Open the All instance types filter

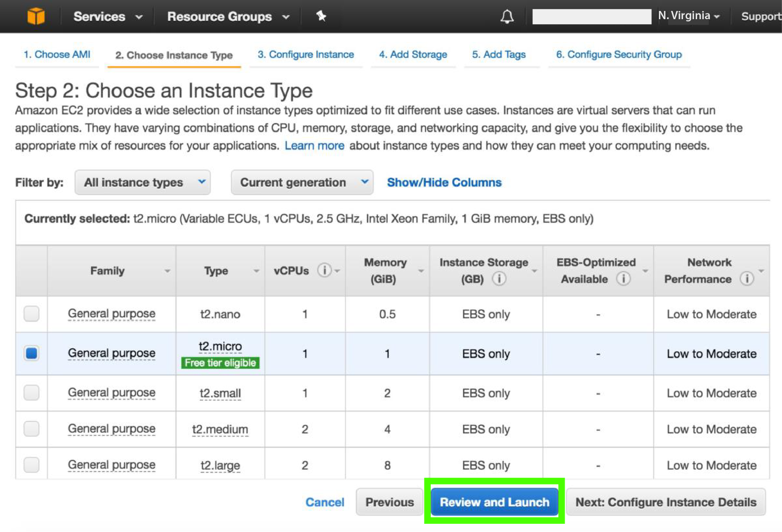click(143, 182)
